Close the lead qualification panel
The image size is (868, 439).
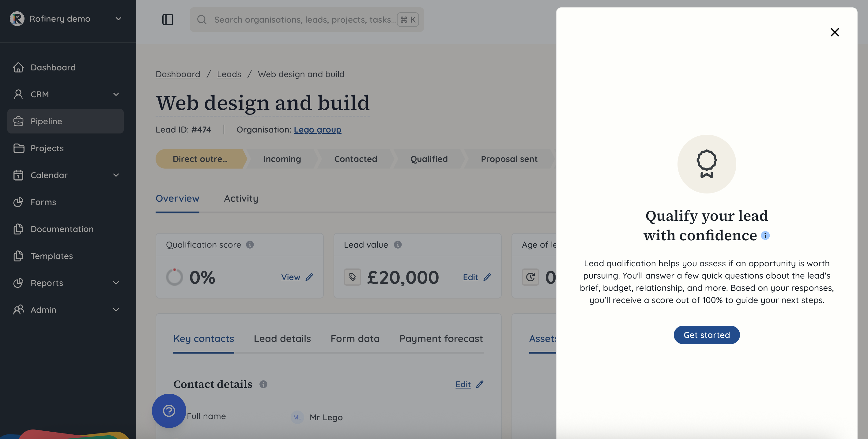[835, 32]
